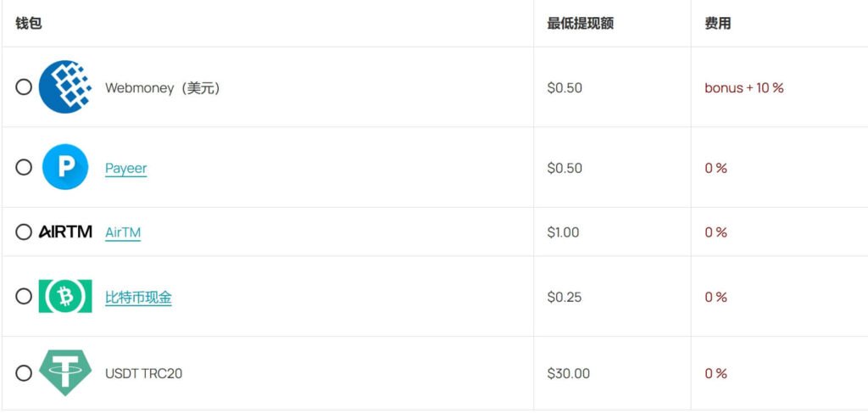Open the 比特币现金 link
Screen dimensions: 868x413
(x=138, y=297)
